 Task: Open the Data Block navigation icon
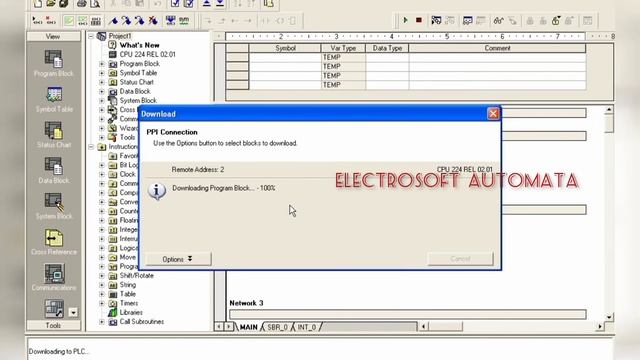(53, 166)
